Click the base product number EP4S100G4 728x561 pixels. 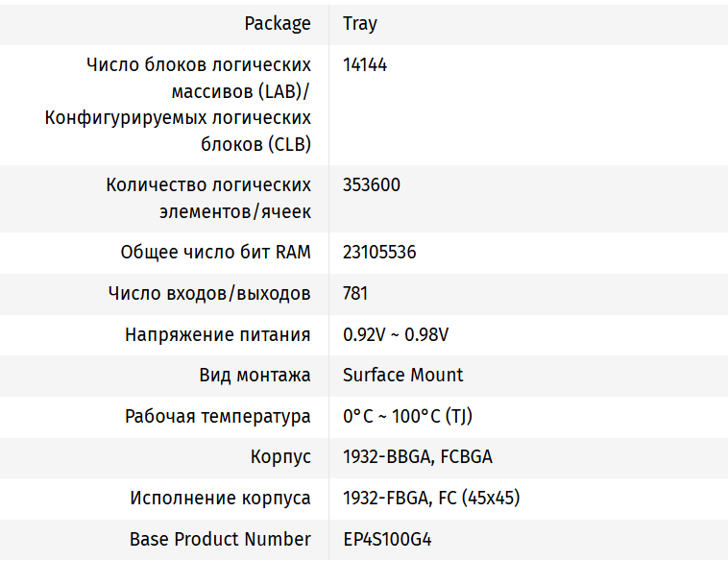coord(394,540)
